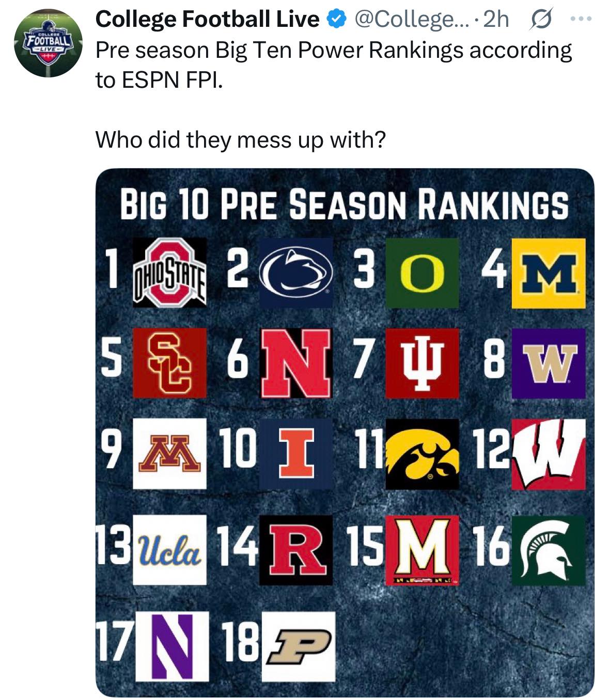Click the UCLA script logo

pyautogui.click(x=169, y=550)
